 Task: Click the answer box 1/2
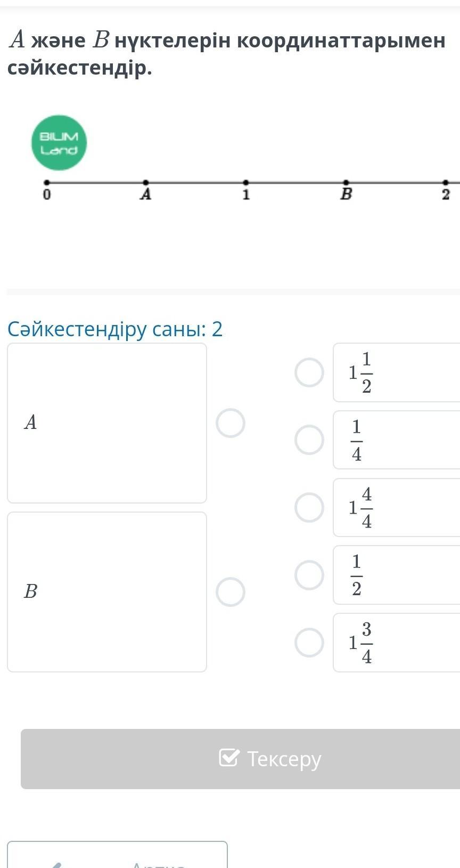point(397,575)
